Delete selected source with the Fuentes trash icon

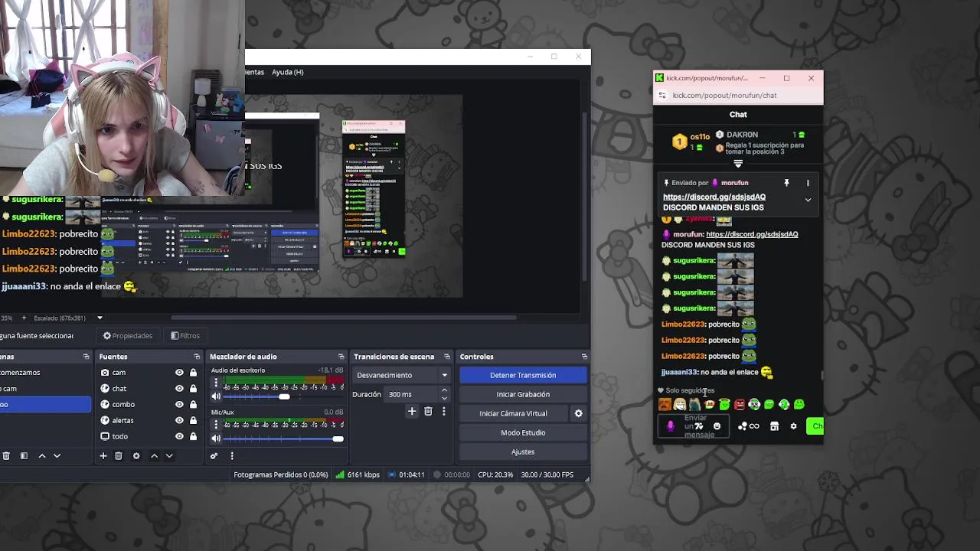pos(119,456)
